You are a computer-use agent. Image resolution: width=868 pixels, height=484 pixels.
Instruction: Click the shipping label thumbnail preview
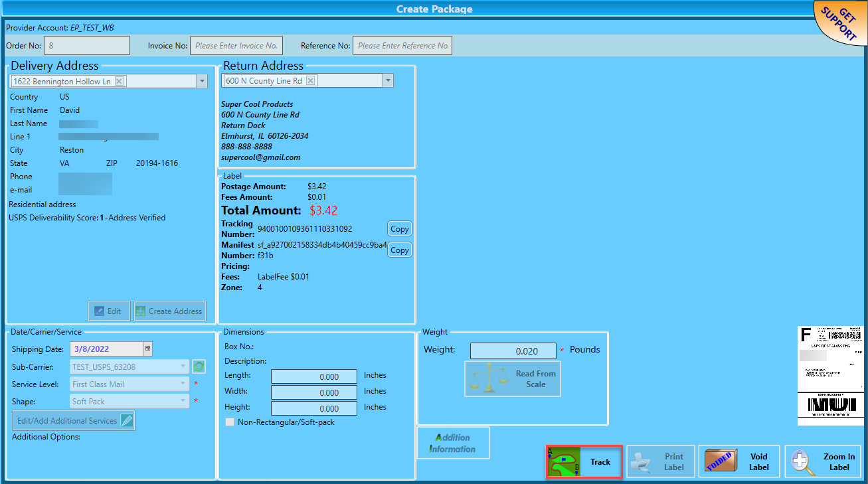pos(829,376)
